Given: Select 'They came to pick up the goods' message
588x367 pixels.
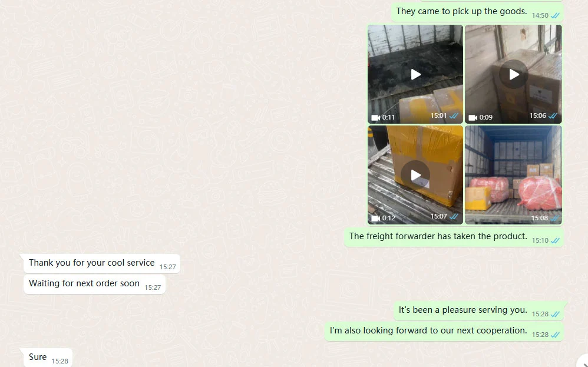Looking at the screenshot, I should 477,12.
